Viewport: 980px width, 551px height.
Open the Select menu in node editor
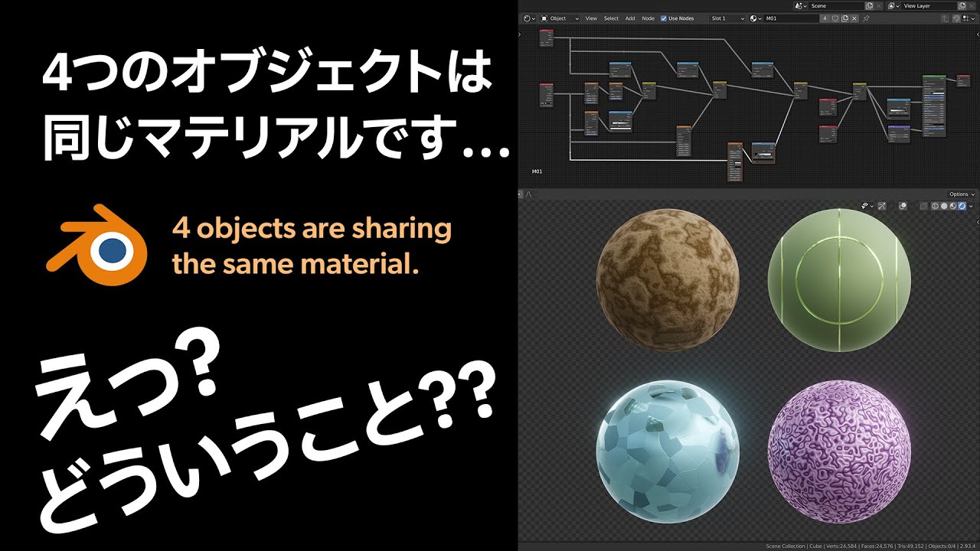pyautogui.click(x=611, y=18)
